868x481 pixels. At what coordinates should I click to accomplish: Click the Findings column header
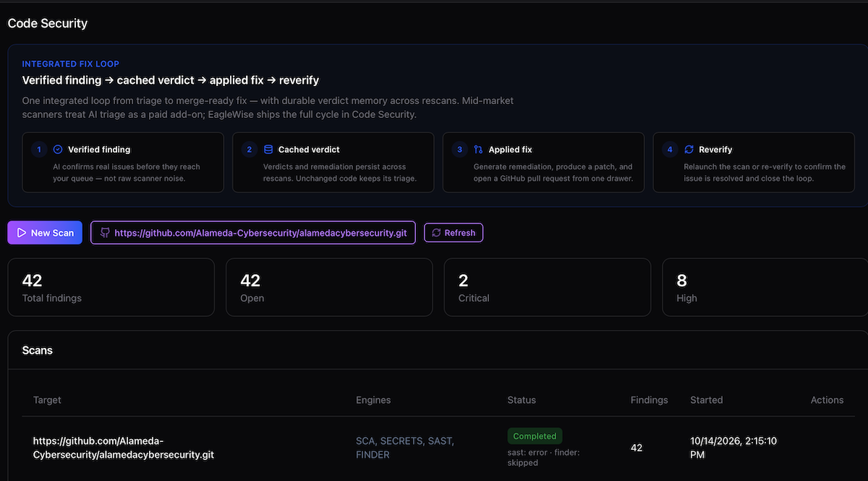[x=650, y=400]
